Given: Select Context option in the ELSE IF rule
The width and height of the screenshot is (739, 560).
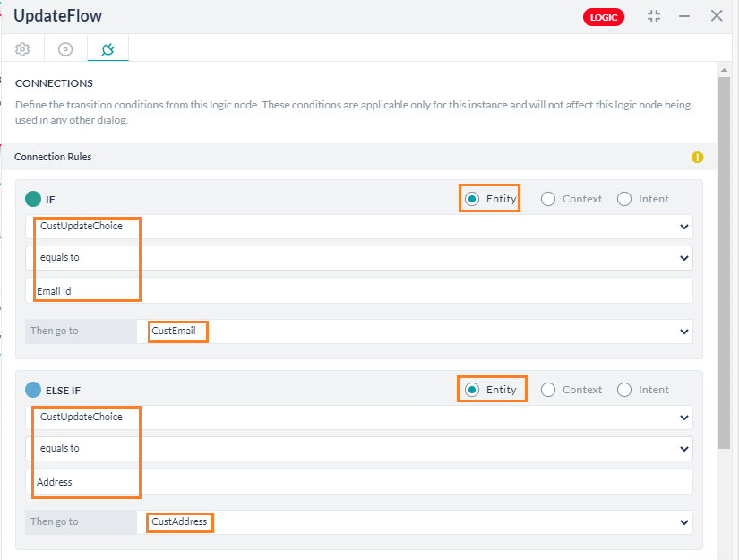Looking at the screenshot, I should pyautogui.click(x=547, y=389).
